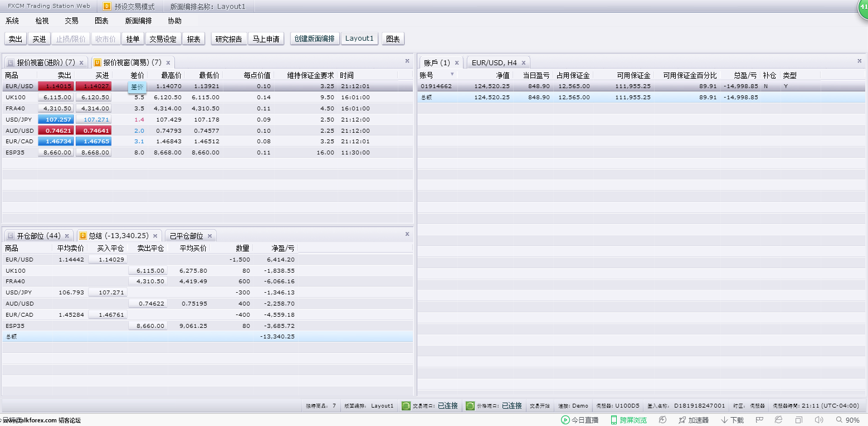Open 研究报告 from the toolbar
The height and width of the screenshot is (426, 868).
coord(229,39)
